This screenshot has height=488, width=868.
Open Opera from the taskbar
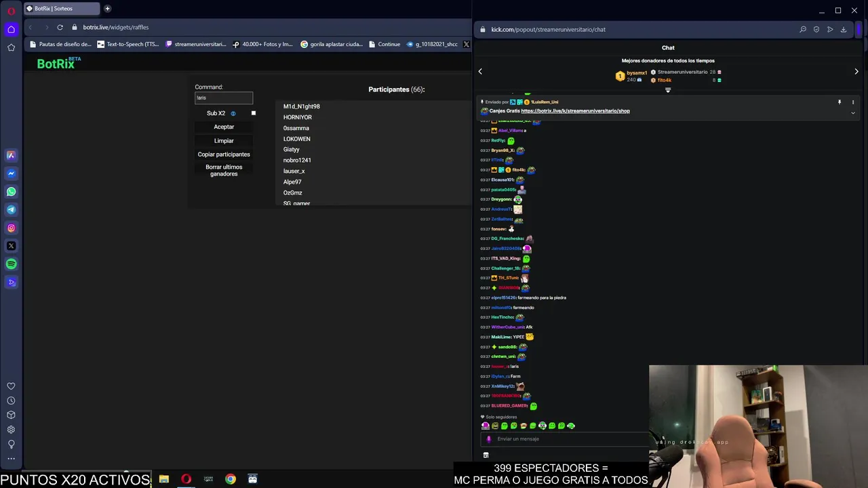click(x=186, y=479)
